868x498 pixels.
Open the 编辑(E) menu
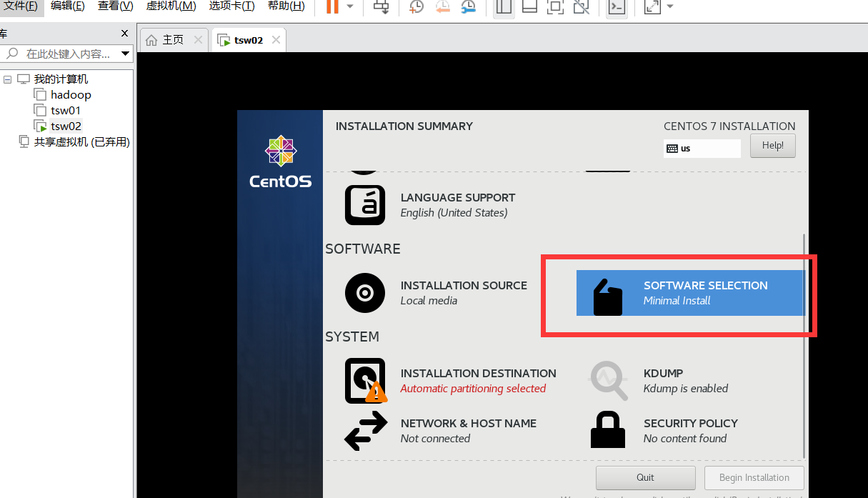(67, 6)
